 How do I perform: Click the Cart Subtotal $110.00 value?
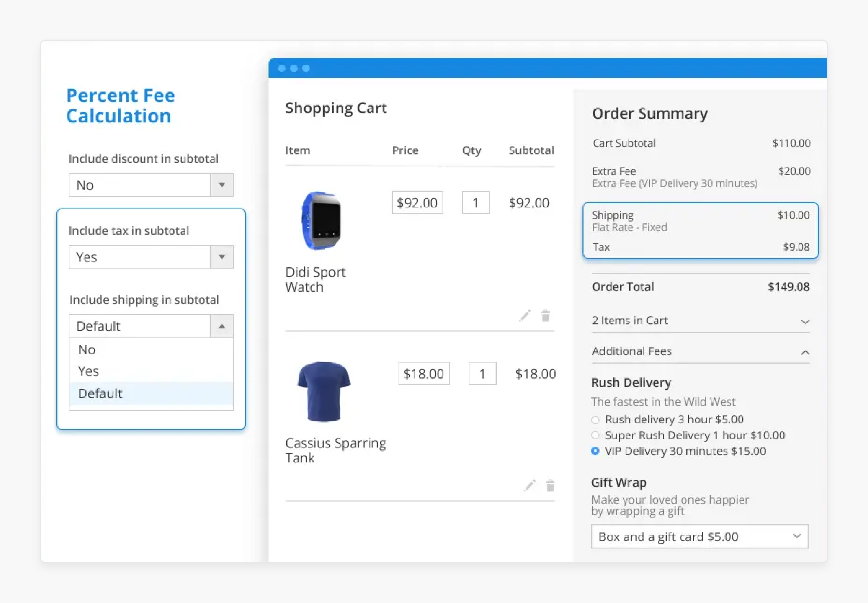791,143
